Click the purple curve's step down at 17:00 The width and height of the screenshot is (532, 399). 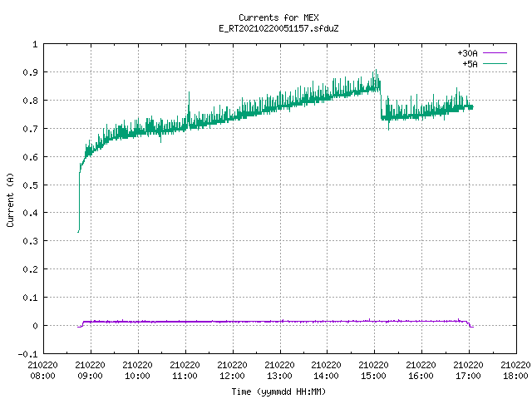coord(469,324)
